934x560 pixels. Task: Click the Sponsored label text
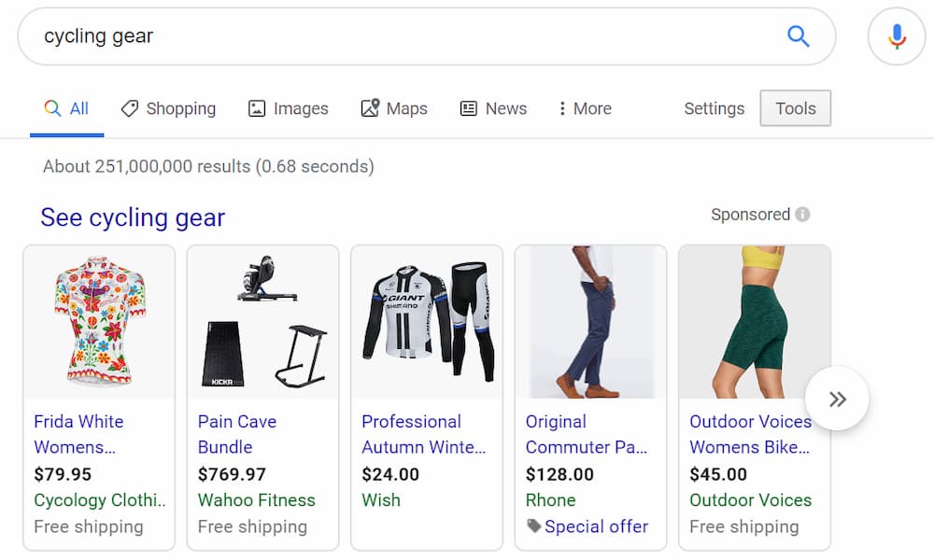coord(751,215)
